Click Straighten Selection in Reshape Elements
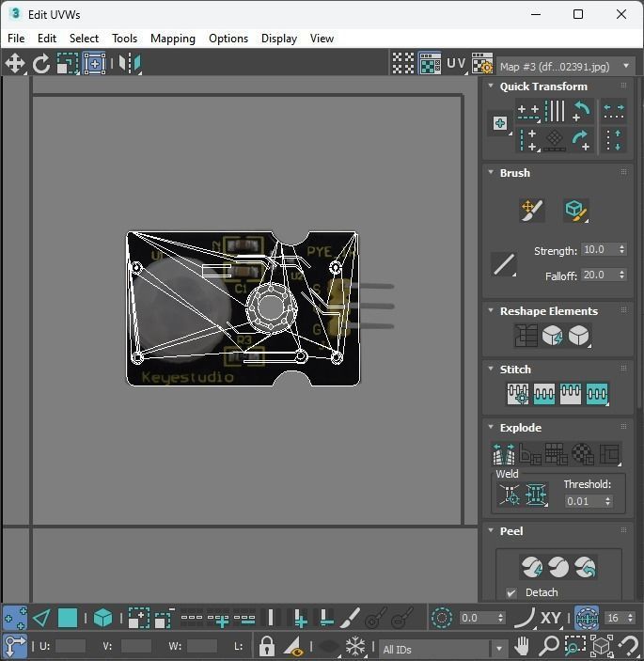 click(x=526, y=336)
